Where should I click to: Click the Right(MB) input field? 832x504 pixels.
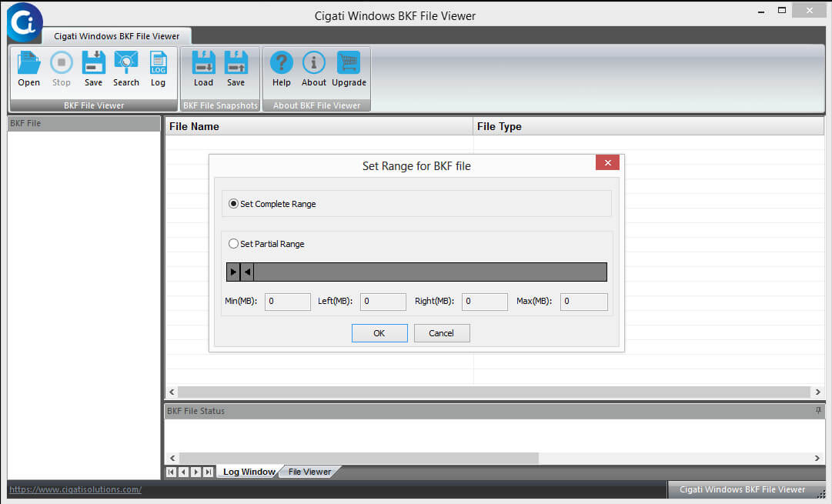click(485, 302)
